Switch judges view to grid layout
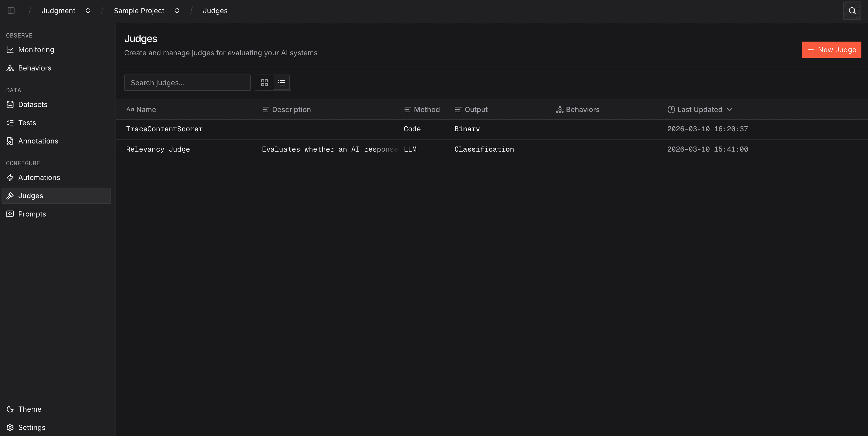868x436 pixels. click(x=264, y=82)
